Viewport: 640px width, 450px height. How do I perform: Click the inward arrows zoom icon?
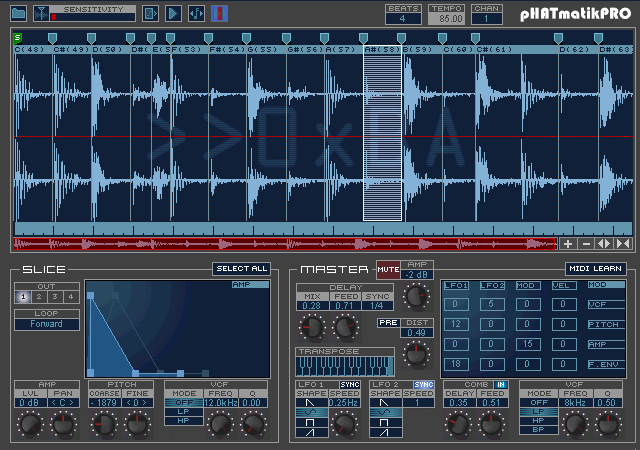click(623, 244)
